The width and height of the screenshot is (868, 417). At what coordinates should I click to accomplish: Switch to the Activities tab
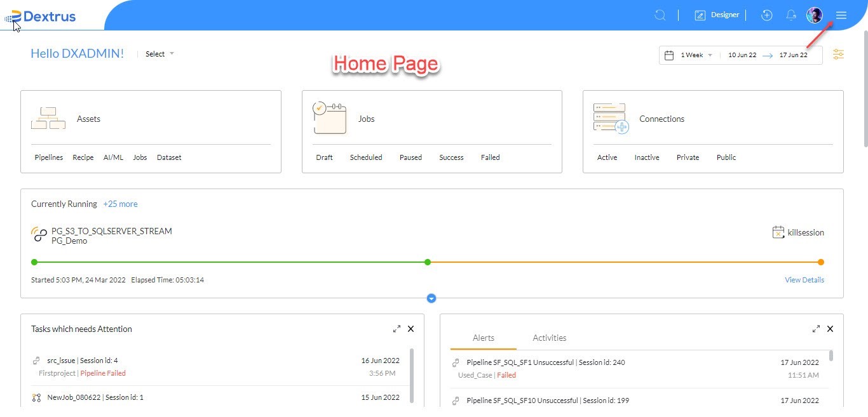pos(550,338)
